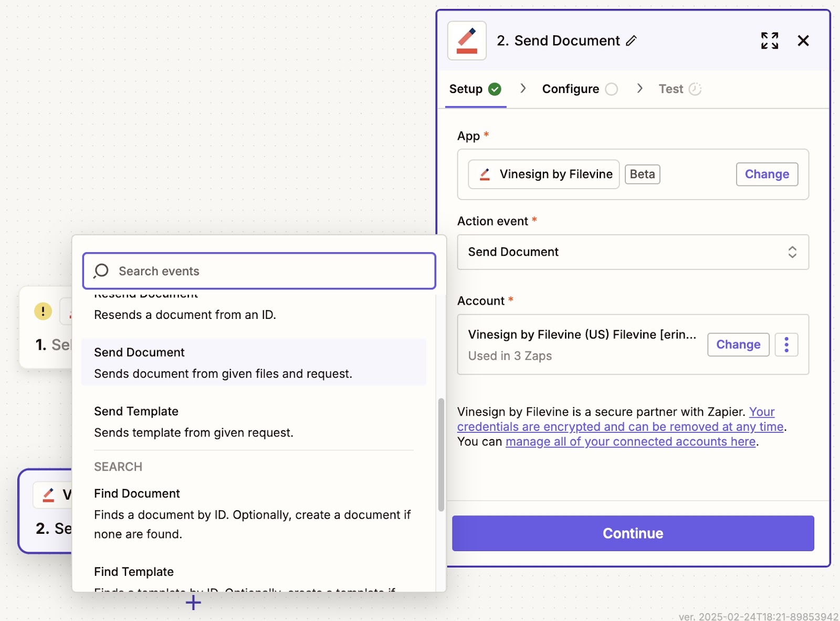Click the step 1 card on canvas
The height and width of the screenshot is (621, 840).
click(46, 327)
